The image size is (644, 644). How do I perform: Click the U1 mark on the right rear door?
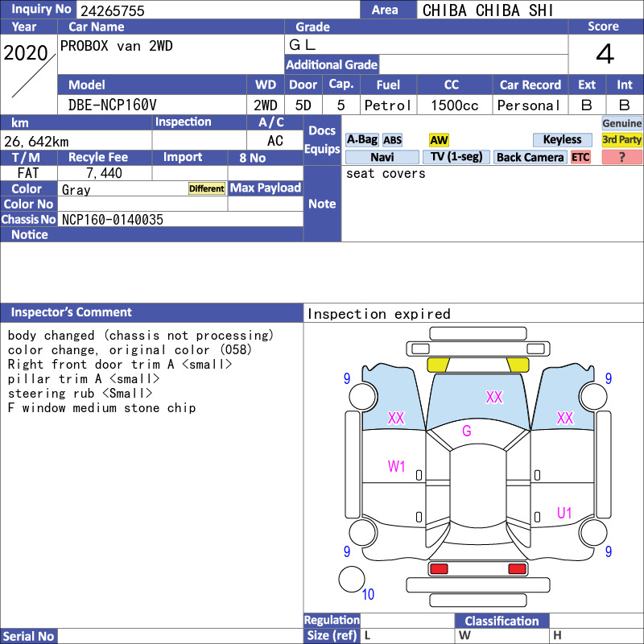(564, 513)
